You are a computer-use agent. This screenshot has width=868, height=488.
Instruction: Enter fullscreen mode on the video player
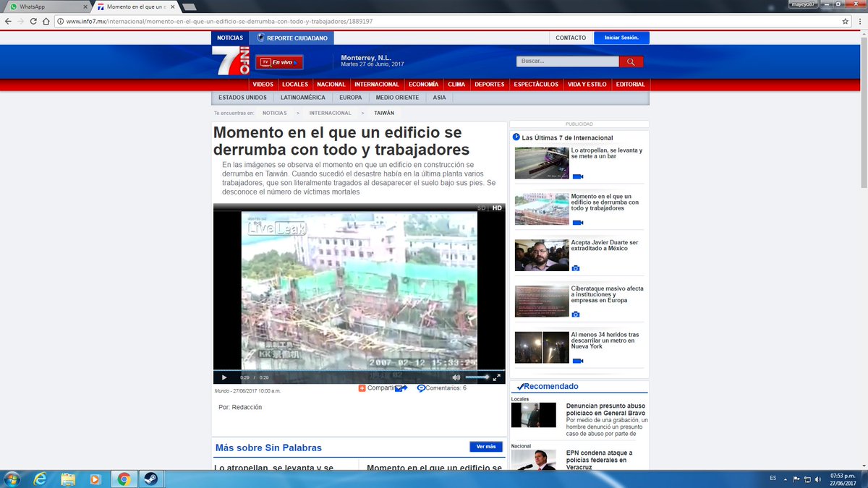(x=497, y=377)
